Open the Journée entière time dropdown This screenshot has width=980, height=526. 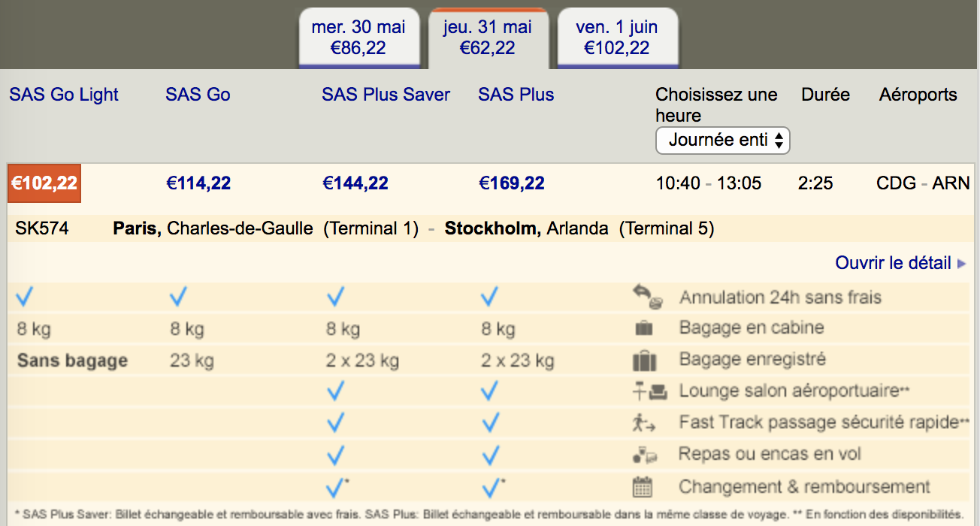[723, 141]
